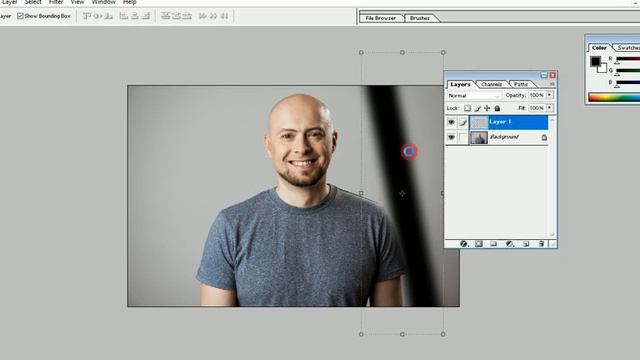Viewport: 640px width, 360px height.
Task: Distribute left edges icon in options bar
Action: (x=202, y=16)
